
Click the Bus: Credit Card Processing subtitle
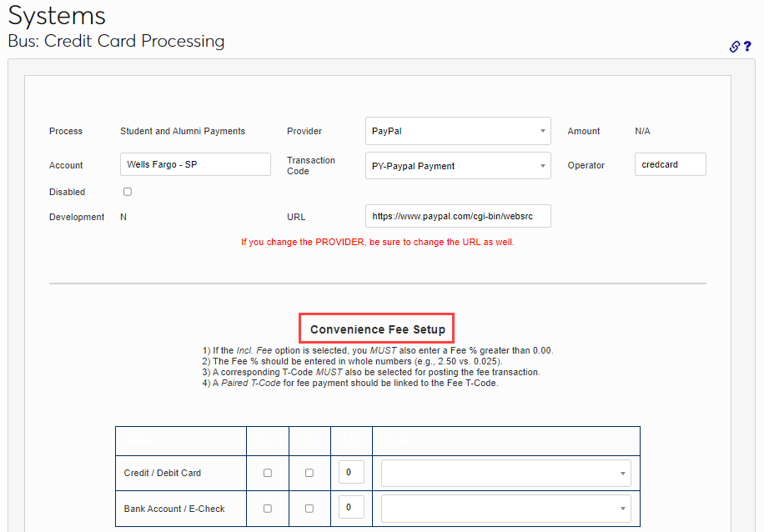tap(116, 41)
